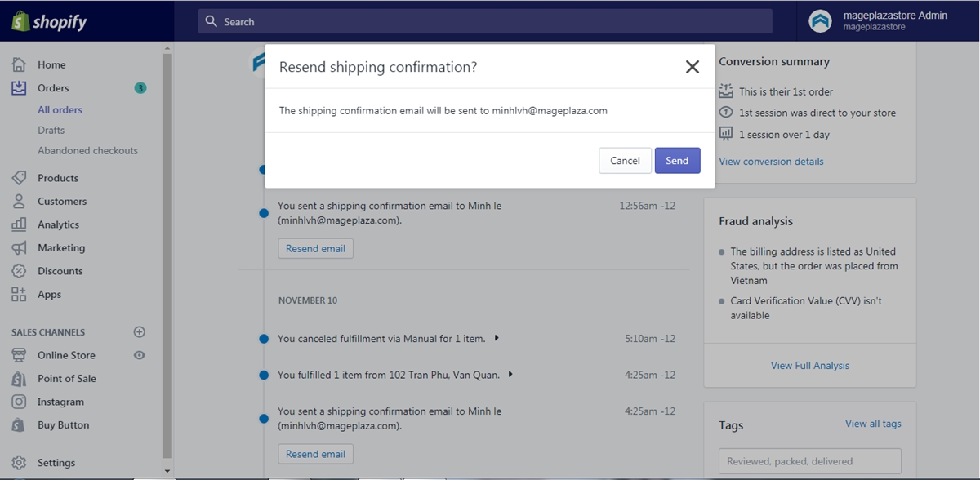Viewport: 980px width, 480px height.
Task: Close the resend confirmation dialog
Action: pyautogui.click(x=693, y=67)
